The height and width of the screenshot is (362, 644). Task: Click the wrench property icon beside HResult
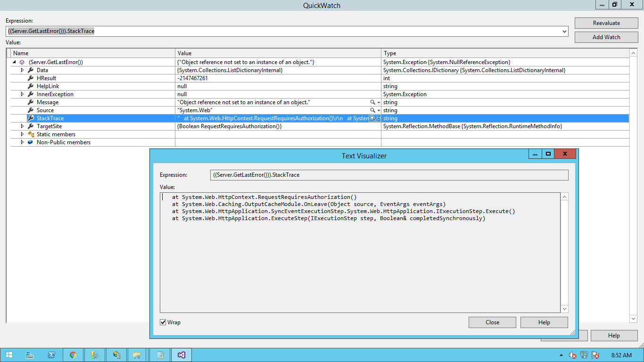click(31, 78)
